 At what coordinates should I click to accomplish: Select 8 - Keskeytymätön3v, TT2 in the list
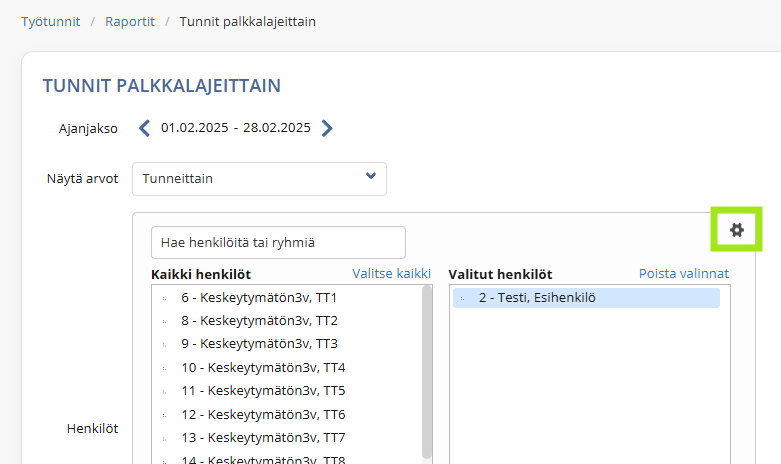[288, 321]
